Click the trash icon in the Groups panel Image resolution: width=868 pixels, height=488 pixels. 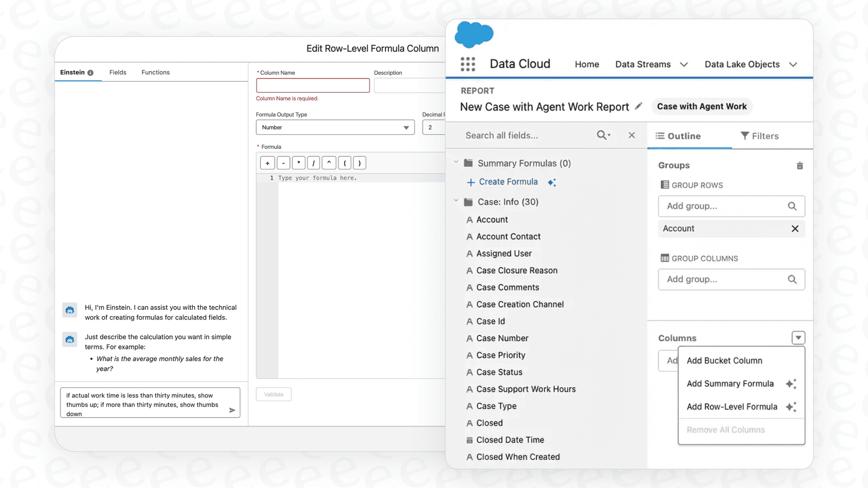799,165
